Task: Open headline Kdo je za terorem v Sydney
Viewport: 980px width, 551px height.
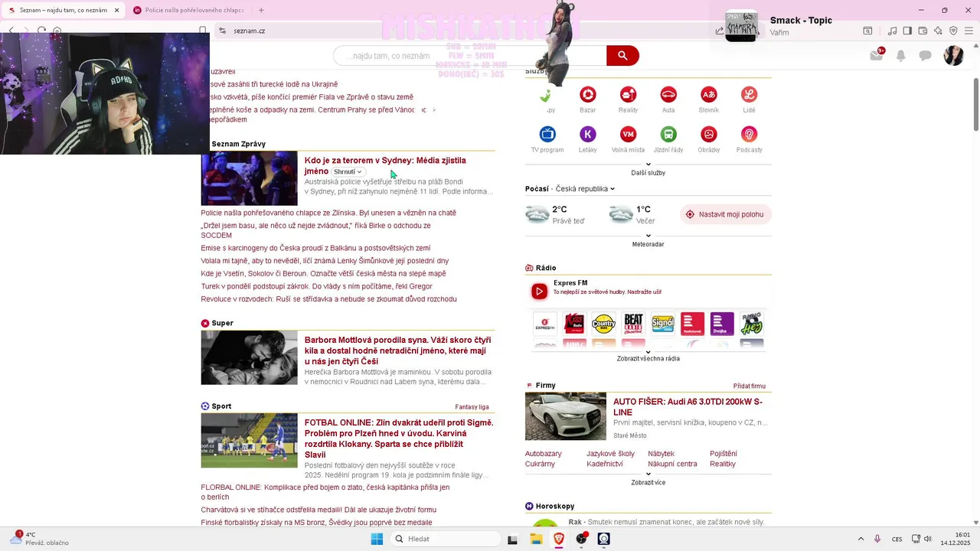Action: coord(385,165)
